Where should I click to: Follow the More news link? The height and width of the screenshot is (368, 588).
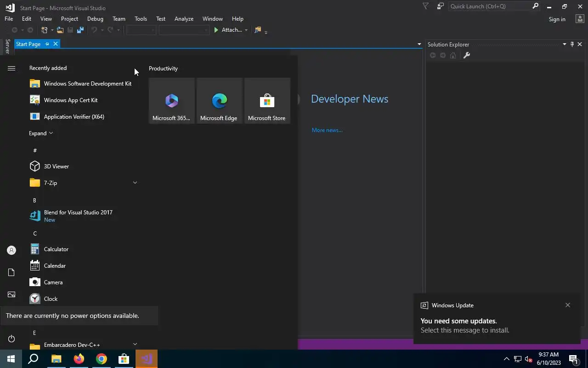(x=327, y=130)
